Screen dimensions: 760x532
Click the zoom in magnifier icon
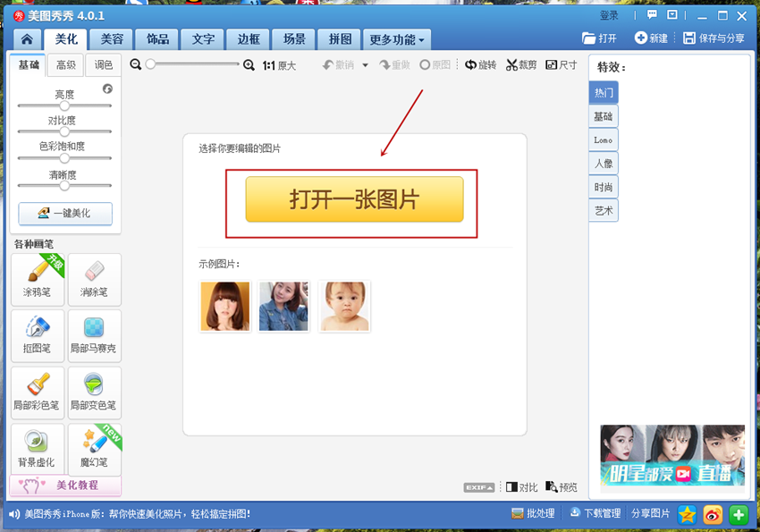(x=249, y=65)
